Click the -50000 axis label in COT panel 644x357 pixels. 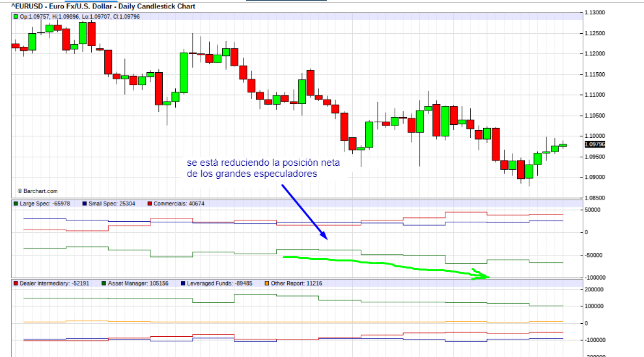(593, 256)
